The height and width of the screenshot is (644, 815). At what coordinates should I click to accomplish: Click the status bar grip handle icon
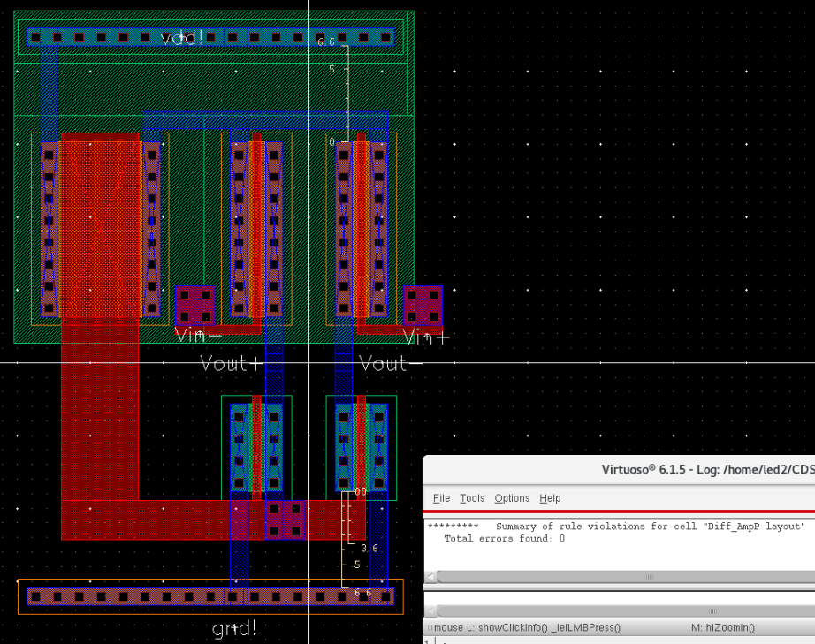[x=428, y=627]
